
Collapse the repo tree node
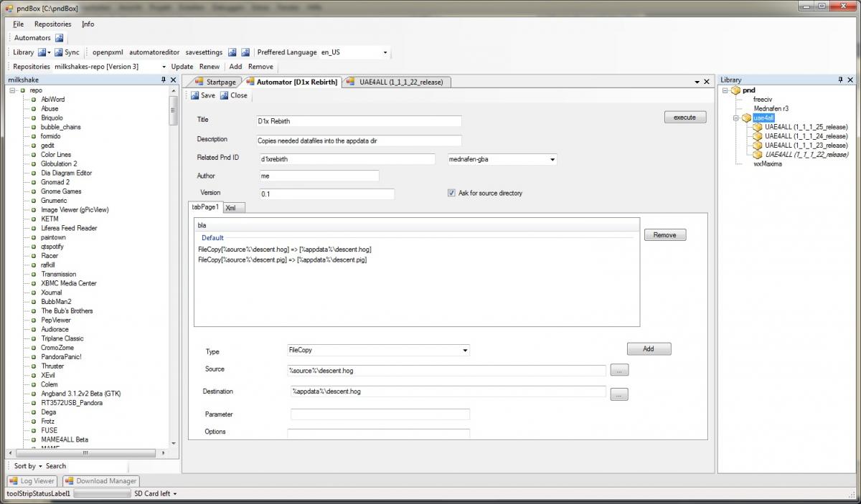tap(12, 90)
